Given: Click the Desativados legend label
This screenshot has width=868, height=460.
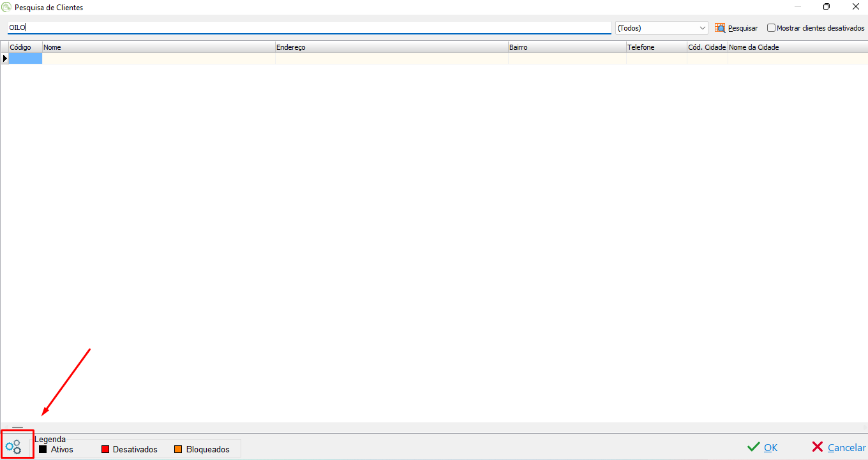Looking at the screenshot, I should coord(135,449).
